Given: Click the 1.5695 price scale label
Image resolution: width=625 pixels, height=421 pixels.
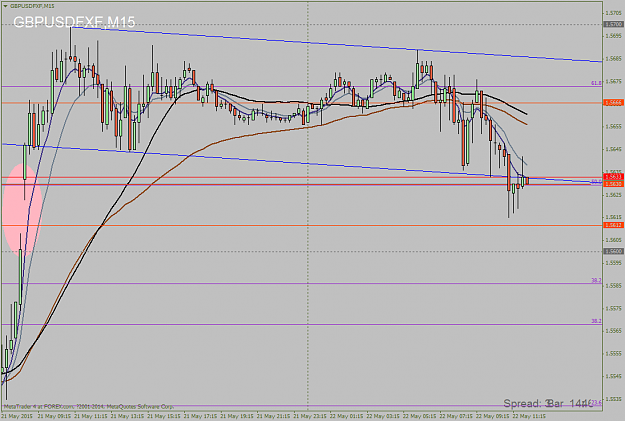Looking at the screenshot, I should 614,36.
